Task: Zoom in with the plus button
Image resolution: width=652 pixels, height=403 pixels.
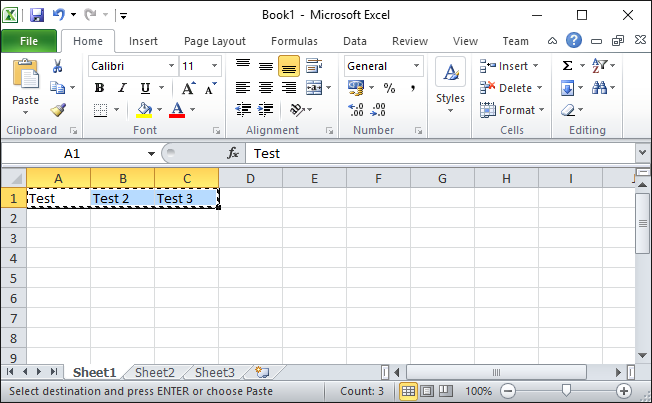Action: pos(623,391)
